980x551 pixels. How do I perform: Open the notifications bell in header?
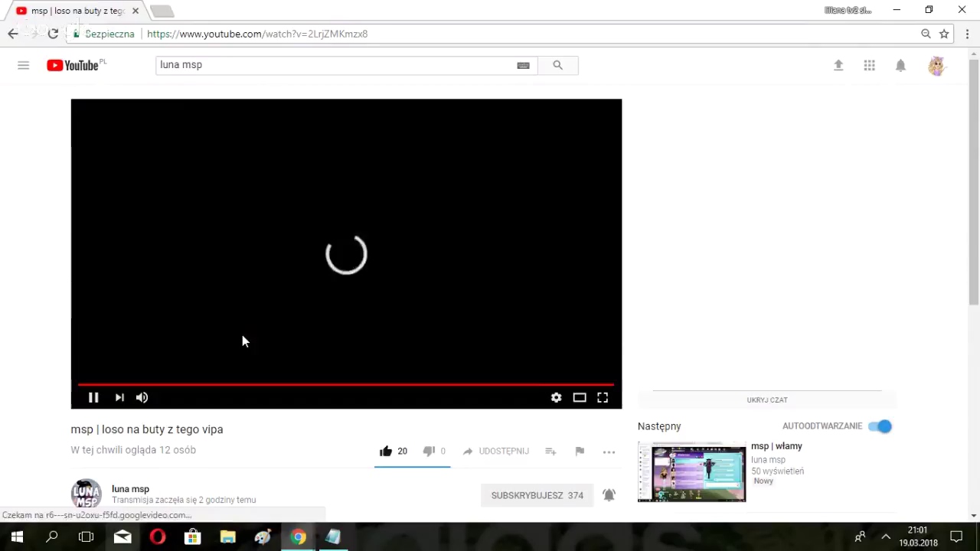[900, 65]
